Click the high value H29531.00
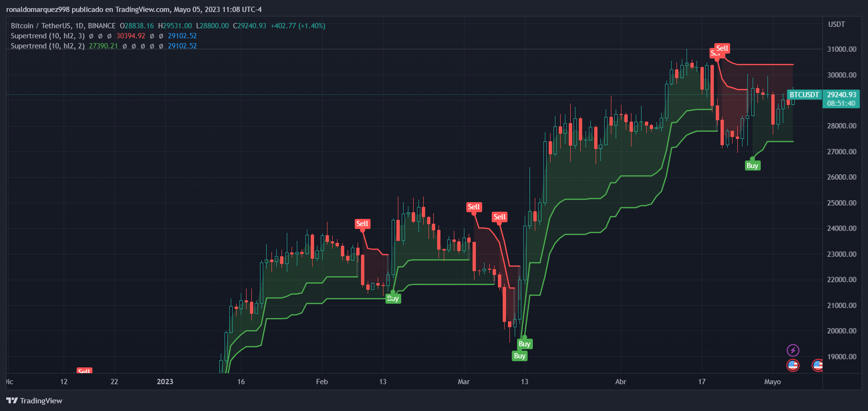 coord(175,26)
